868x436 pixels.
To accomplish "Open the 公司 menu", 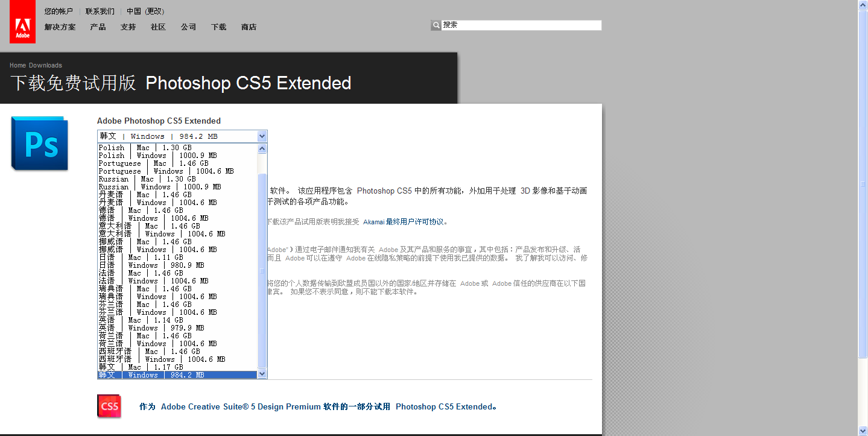I will pyautogui.click(x=188, y=27).
